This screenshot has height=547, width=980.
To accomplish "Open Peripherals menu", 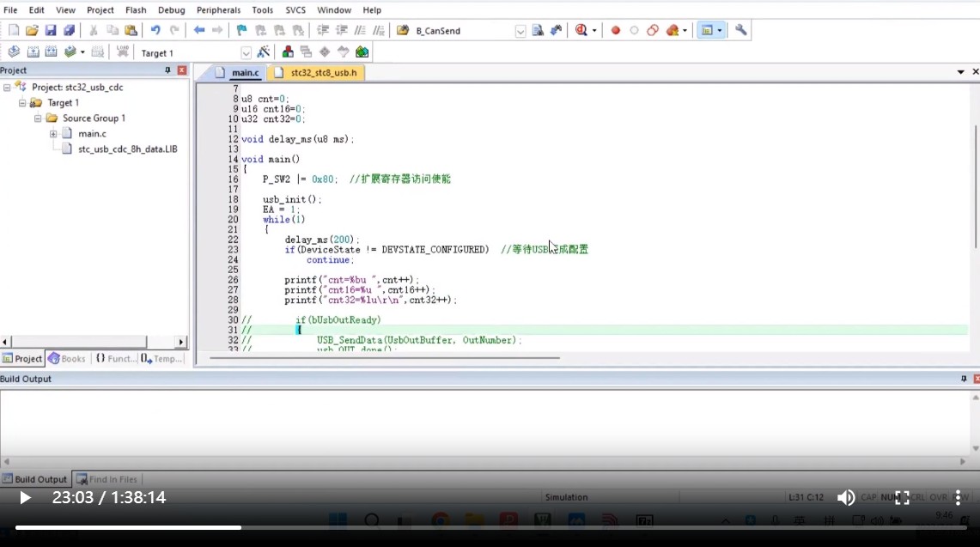I will coord(218,10).
